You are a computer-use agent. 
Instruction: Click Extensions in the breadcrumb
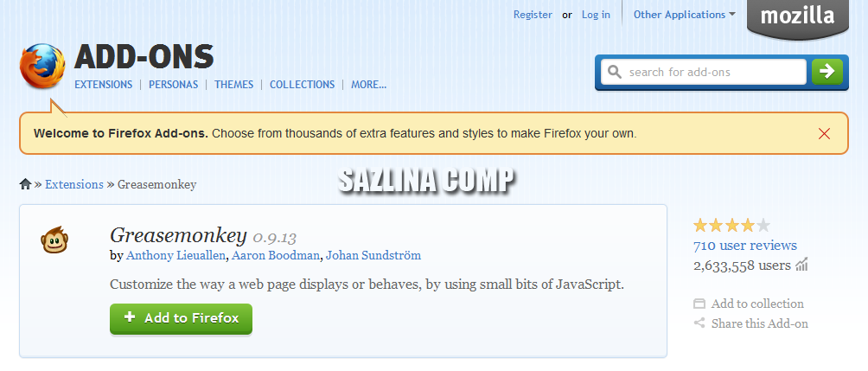[74, 184]
